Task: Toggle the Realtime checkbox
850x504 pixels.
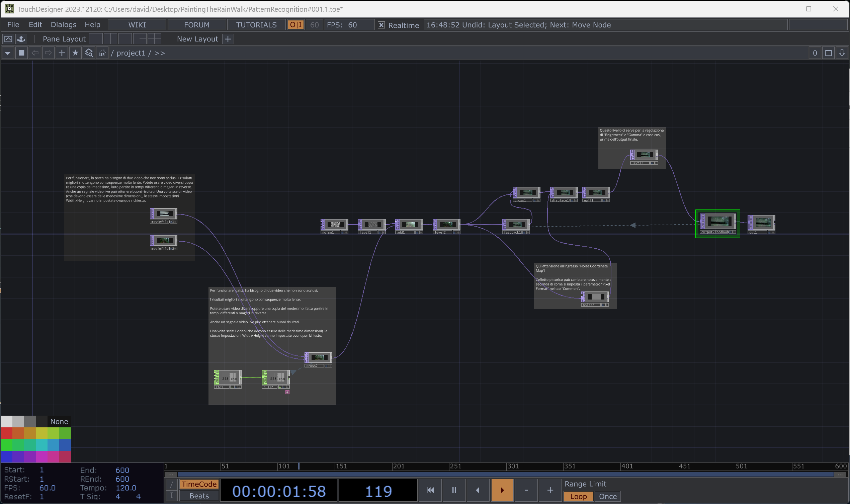Action: 381,25
